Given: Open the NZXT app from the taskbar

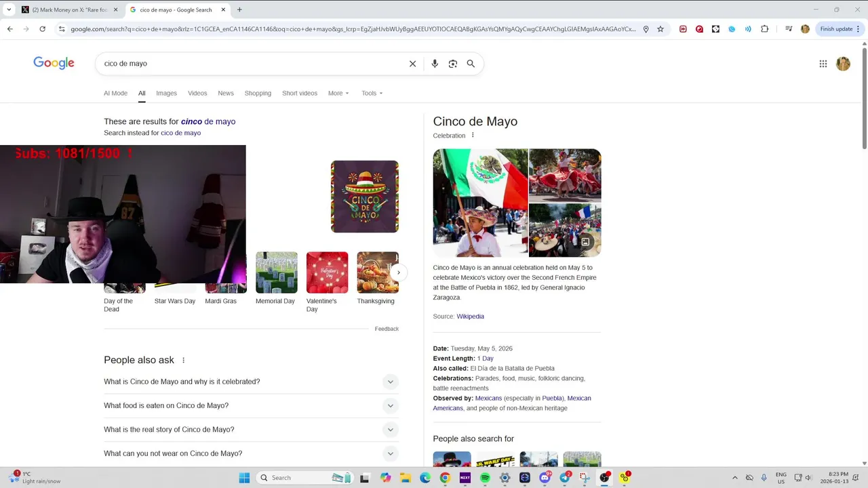Looking at the screenshot, I should pos(465,478).
